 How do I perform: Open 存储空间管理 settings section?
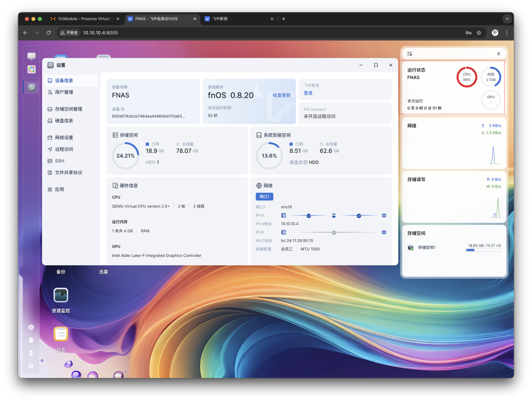[x=68, y=109]
